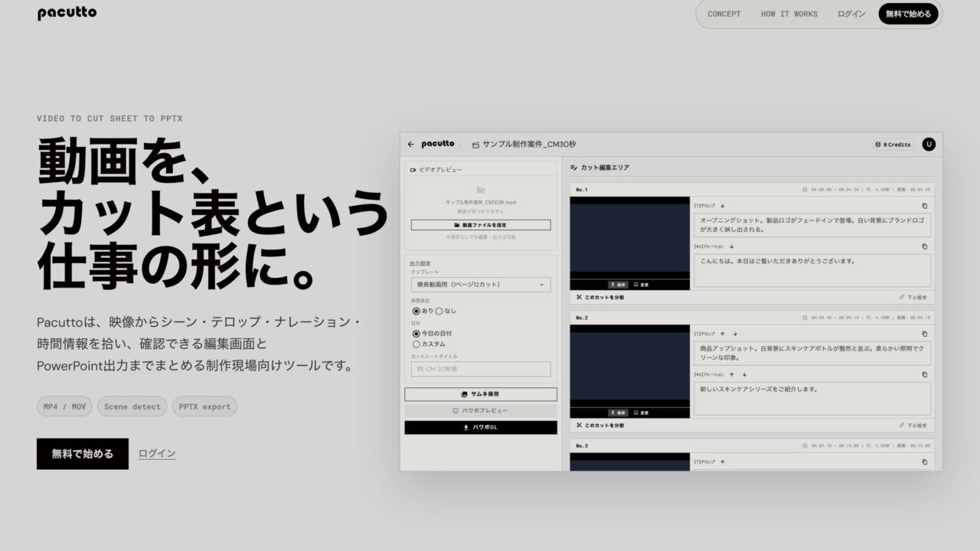Click the clock icon in No.2 header

pyautogui.click(x=805, y=317)
